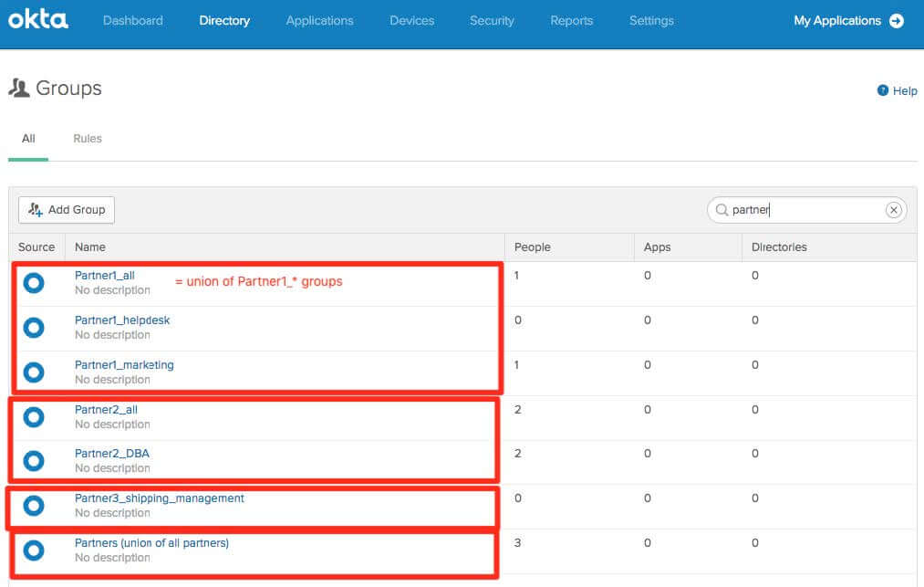Screen dimensions: 924x587
Task: Open the Directory menu
Action: pos(224,20)
